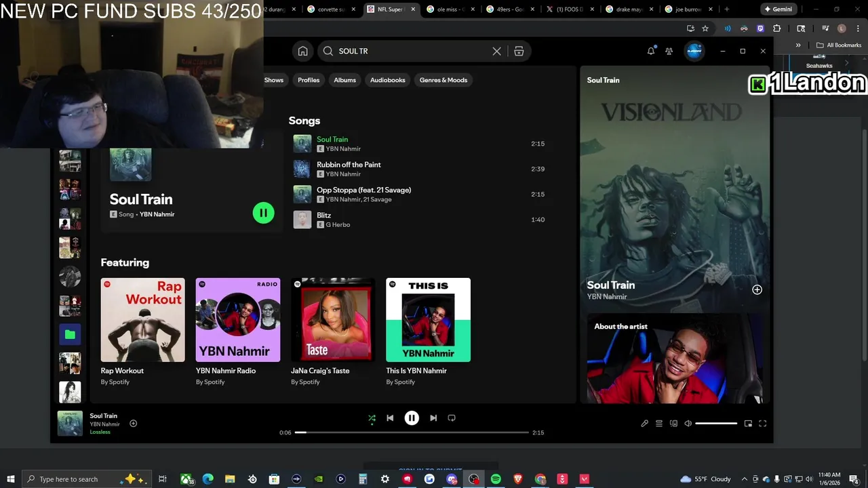Open G Herbo artist link under Blitz
868x488 pixels.
(338, 224)
